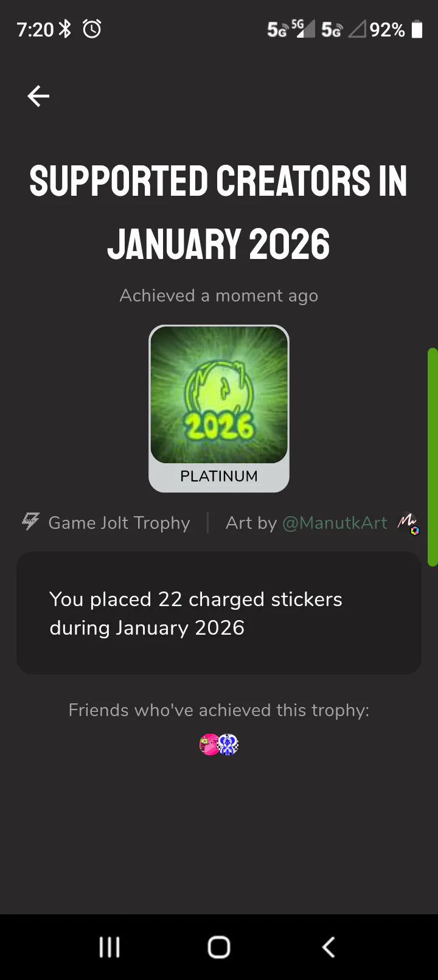The image size is (438, 980).
Task: Tap the PLATINUM difficulty label
Action: tap(219, 476)
